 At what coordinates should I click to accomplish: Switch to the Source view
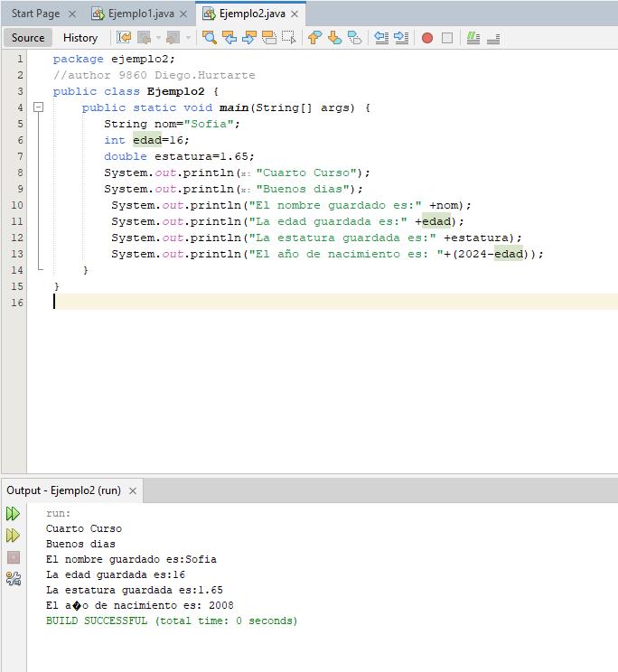click(28, 38)
